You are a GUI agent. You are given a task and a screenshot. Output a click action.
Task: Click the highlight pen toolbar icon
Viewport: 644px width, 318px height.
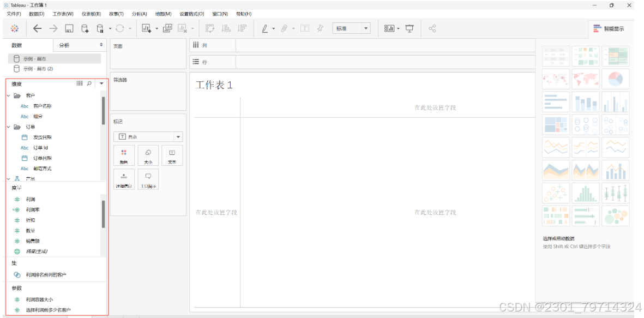[x=265, y=28]
